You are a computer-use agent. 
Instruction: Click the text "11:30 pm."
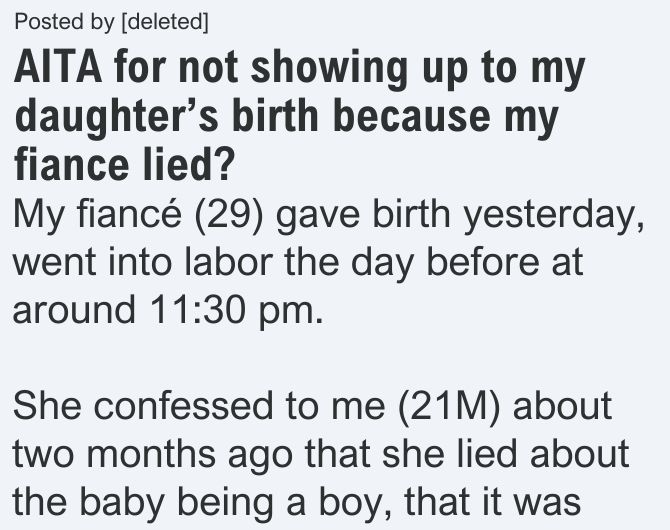point(237,309)
